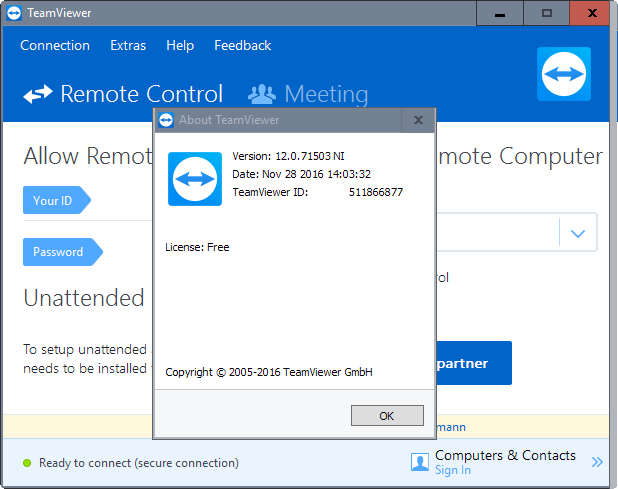Close the About TeamViewer dialog
Screen dimensions: 618x489
[x=418, y=120]
